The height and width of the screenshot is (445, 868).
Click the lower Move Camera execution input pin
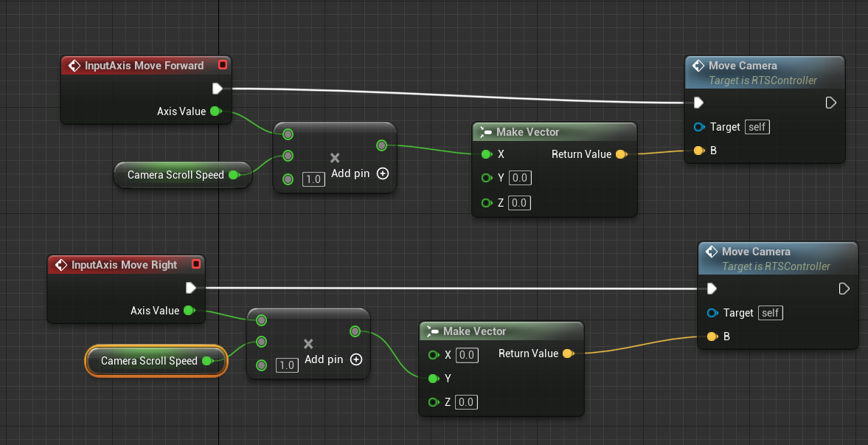pos(712,288)
